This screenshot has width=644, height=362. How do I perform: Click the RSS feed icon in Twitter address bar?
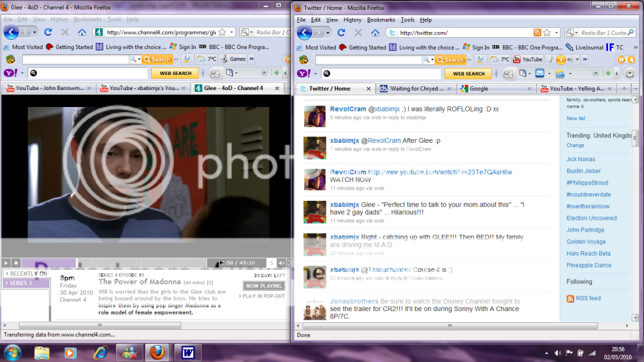tap(537, 33)
